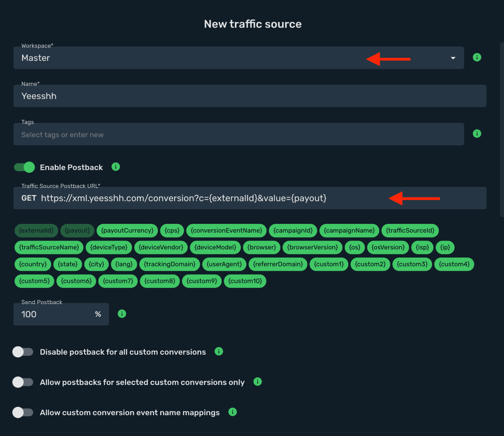Screen dimensions: 504x436
Task: Click the info icon beside Workspace dropdown
Action: tap(477, 57)
